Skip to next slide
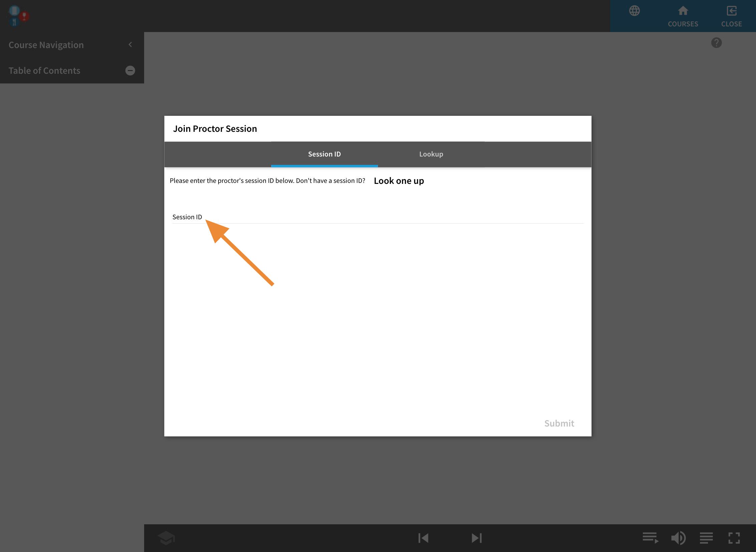 point(476,538)
